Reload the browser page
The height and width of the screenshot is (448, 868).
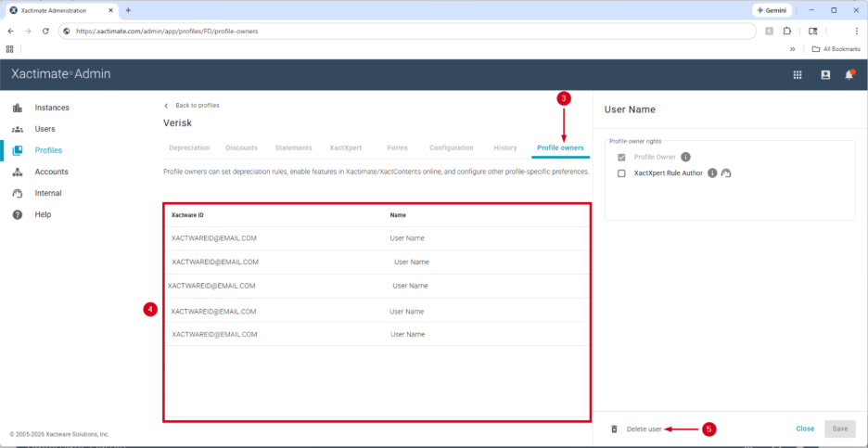click(46, 32)
